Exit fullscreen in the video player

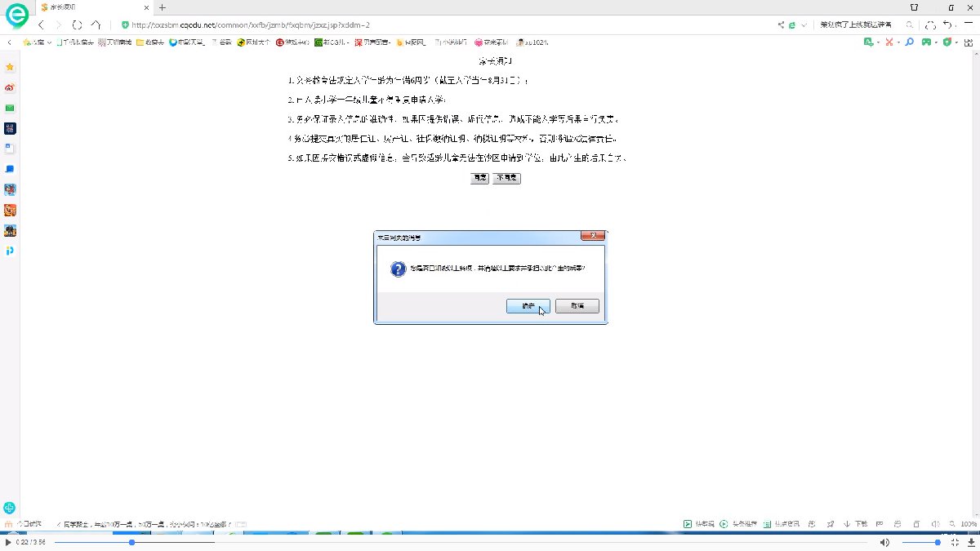click(955, 542)
